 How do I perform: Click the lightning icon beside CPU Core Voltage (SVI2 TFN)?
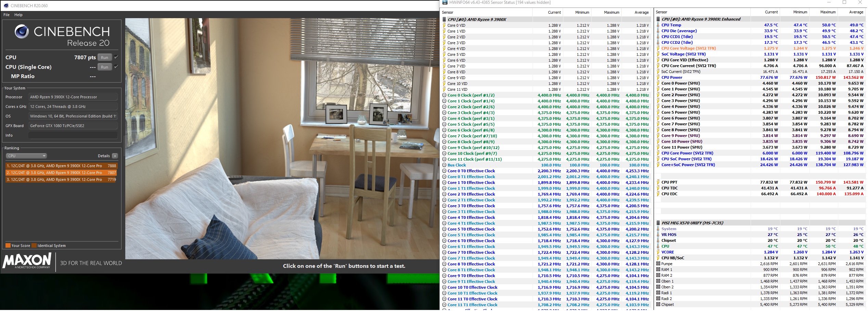[x=658, y=48]
